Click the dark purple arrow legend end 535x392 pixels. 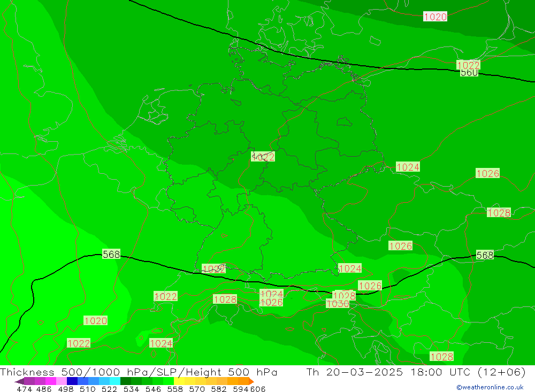click(x=19, y=381)
